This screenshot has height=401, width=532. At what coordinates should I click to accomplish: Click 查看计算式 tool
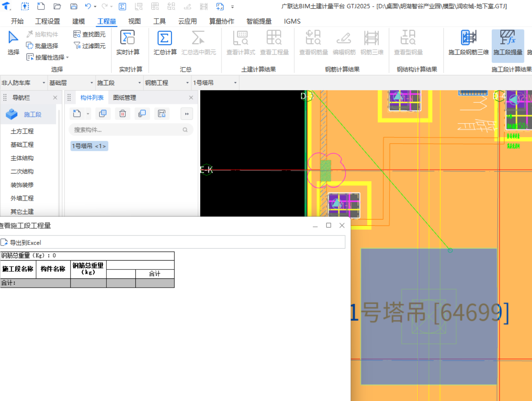[x=241, y=43]
